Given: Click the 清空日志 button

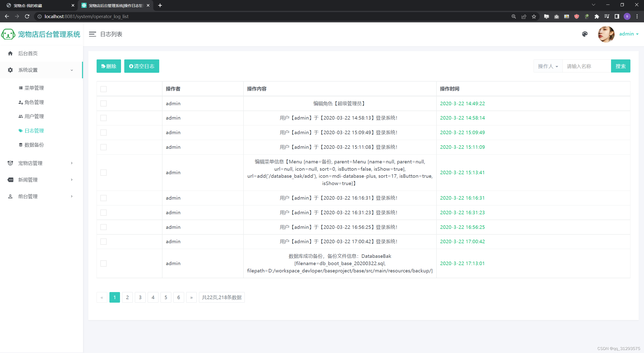Looking at the screenshot, I should [142, 66].
